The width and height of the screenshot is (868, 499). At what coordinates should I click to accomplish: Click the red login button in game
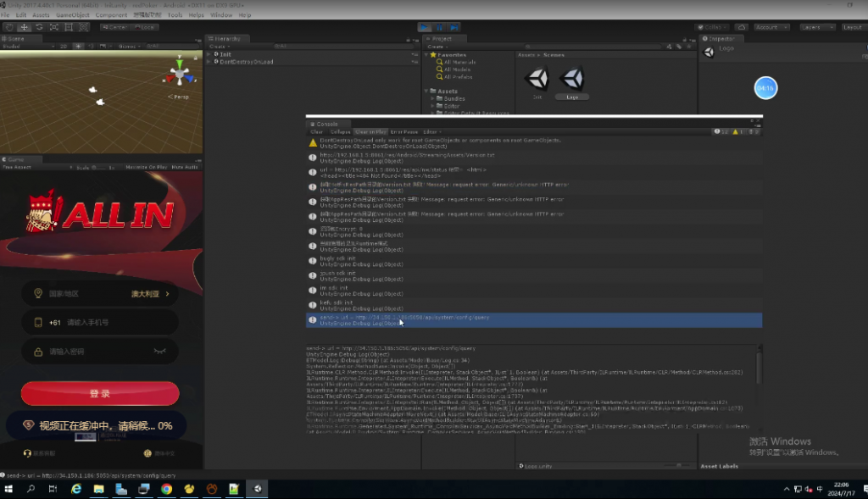[x=100, y=394]
